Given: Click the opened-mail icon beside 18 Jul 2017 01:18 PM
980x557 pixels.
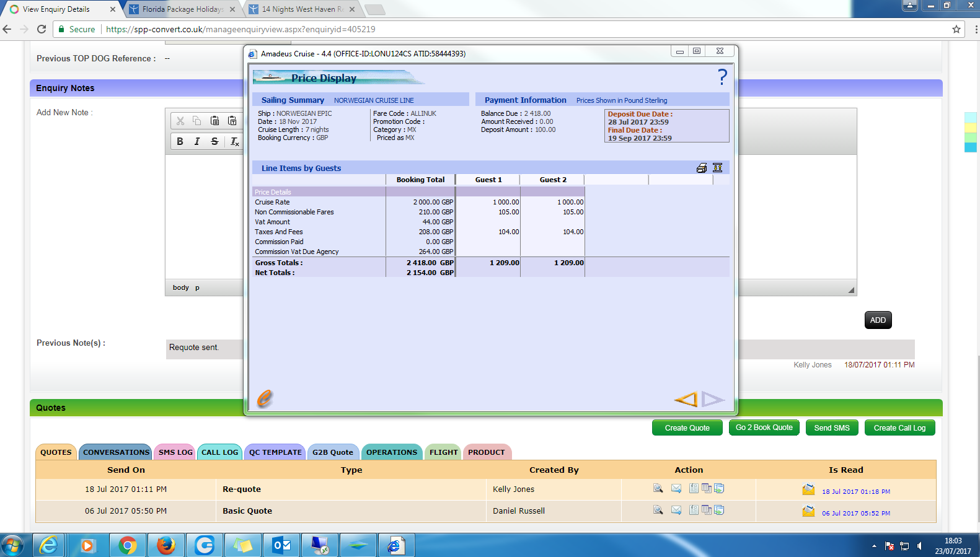Looking at the screenshot, I should (x=808, y=489).
